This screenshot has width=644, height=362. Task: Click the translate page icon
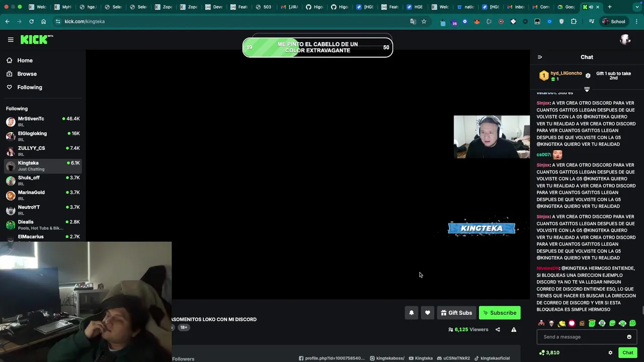point(413,22)
